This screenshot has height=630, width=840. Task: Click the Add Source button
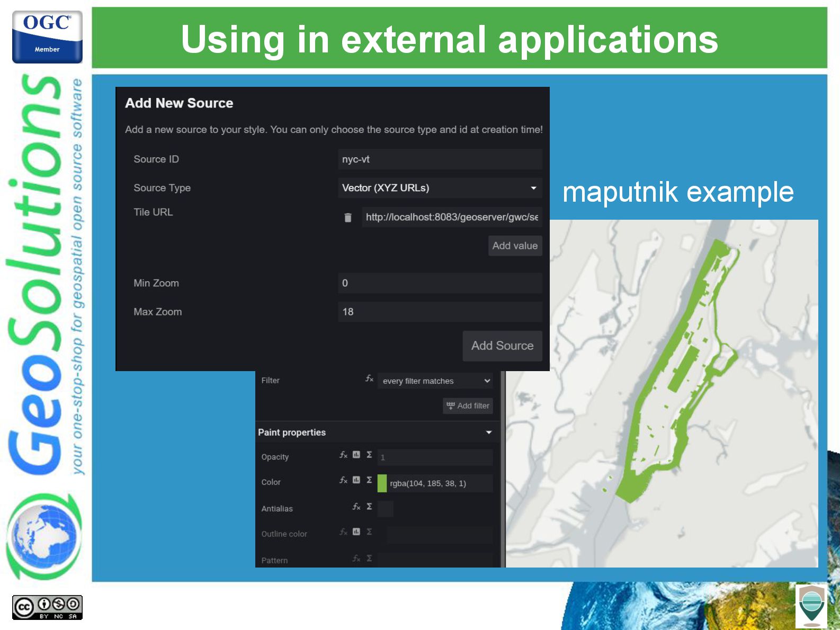point(502,346)
